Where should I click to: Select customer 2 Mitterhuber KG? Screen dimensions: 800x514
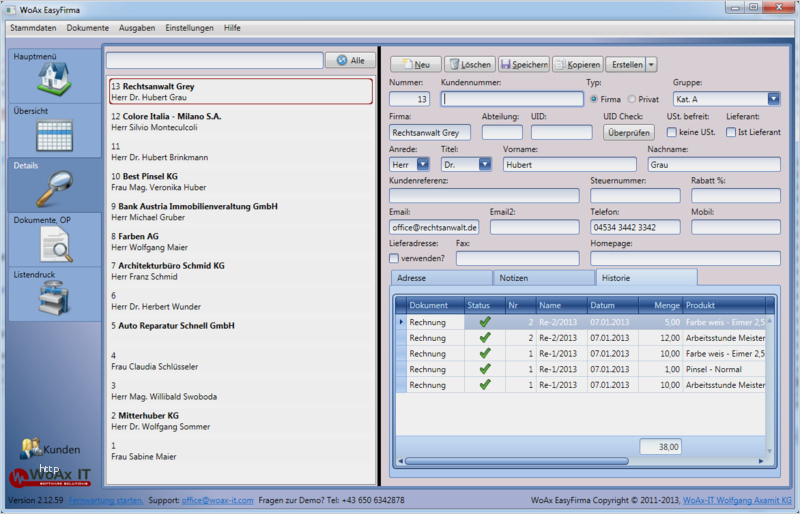pos(241,421)
